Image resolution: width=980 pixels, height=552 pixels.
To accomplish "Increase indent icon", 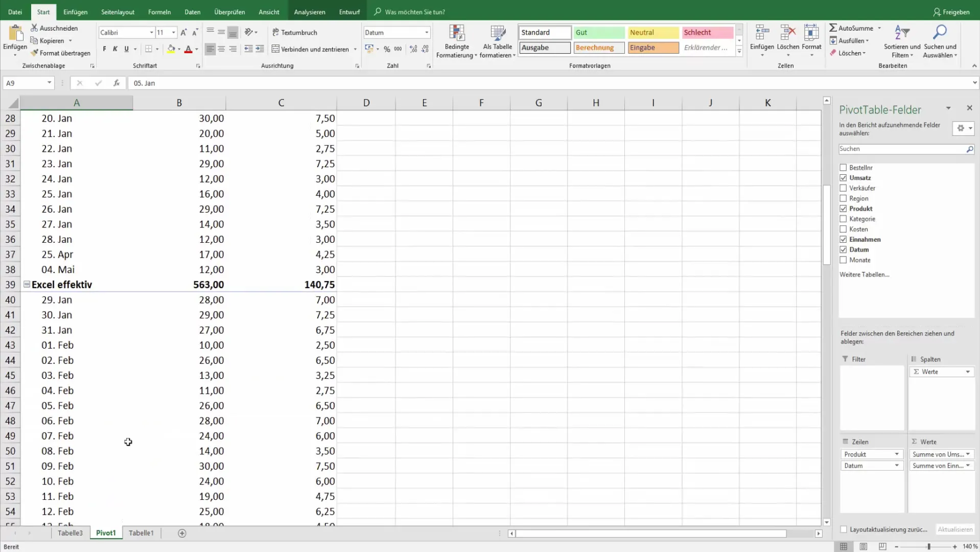I will tap(260, 49).
